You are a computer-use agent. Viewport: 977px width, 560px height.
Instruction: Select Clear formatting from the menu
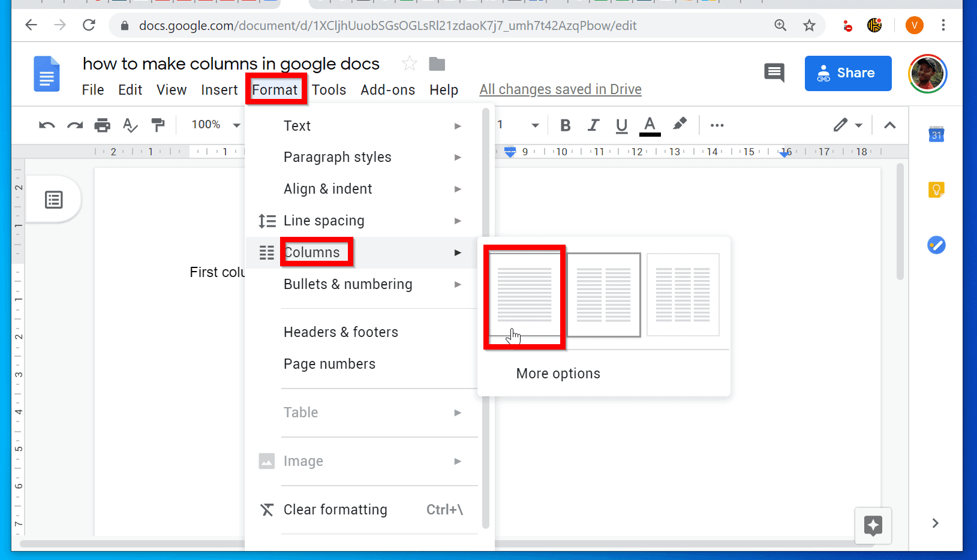click(335, 509)
